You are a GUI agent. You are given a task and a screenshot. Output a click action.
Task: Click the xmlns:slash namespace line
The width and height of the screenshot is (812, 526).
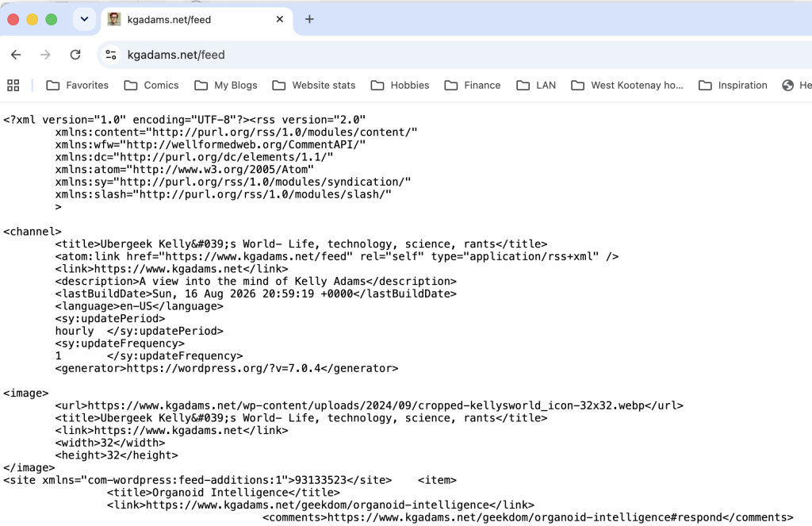coord(223,194)
